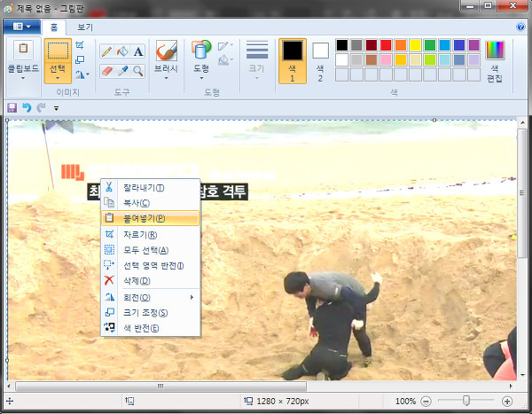The height and width of the screenshot is (414, 532).
Task: Click the Zoom out minus button
Action: (426, 402)
